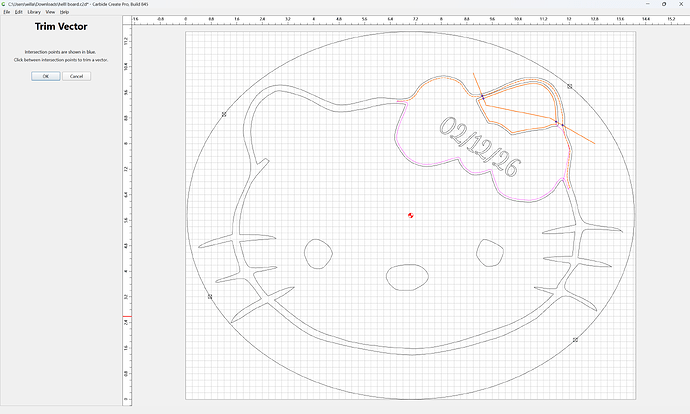Click the Trim Vector heading text
This screenshot has height=414, width=690.
(61, 26)
